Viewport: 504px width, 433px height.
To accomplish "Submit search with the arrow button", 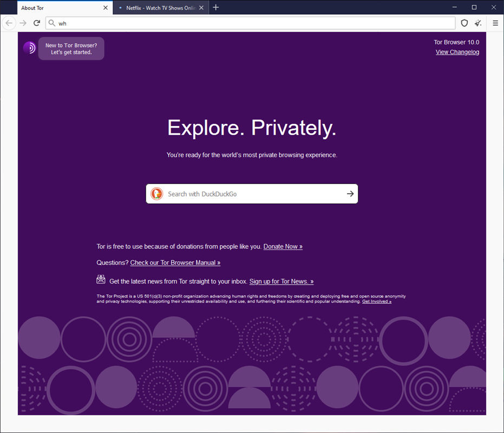I will point(350,194).
